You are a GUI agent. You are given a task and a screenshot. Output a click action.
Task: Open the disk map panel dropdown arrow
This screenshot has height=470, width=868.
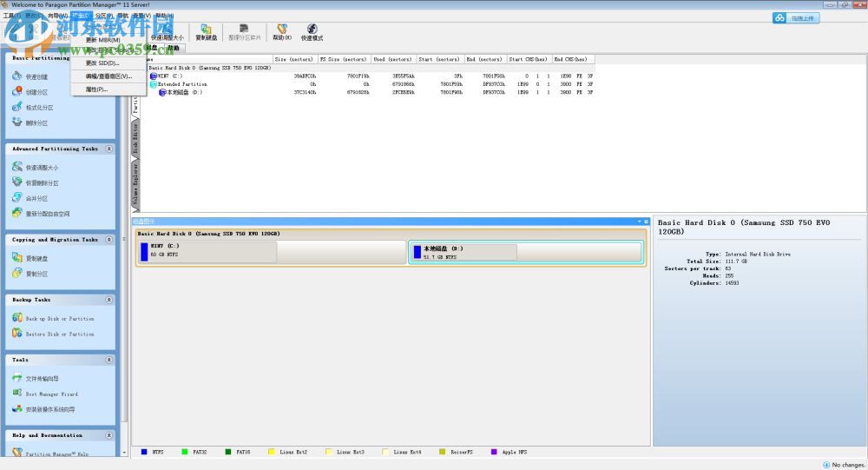coord(640,222)
